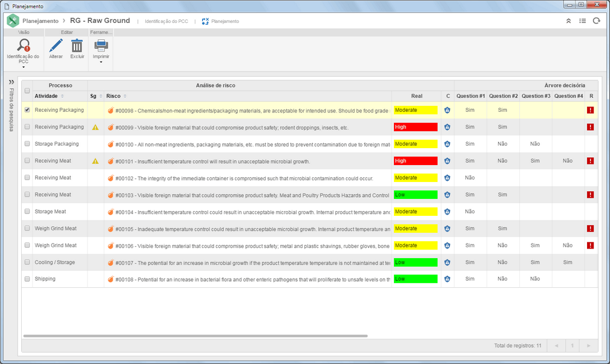The image size is (610, 364).
Task: Click page number 1 button
Action: point(572,346)
